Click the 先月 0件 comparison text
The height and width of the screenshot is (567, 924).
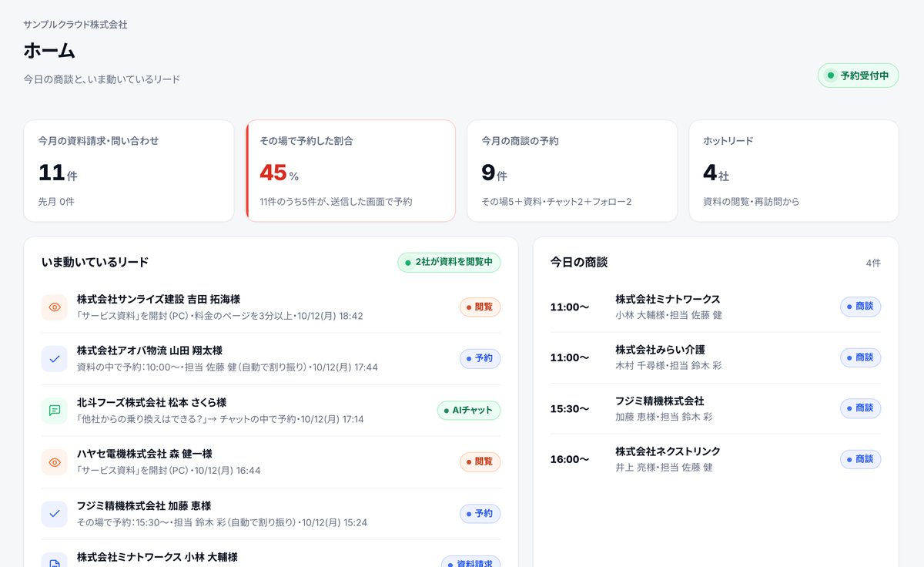56,202
